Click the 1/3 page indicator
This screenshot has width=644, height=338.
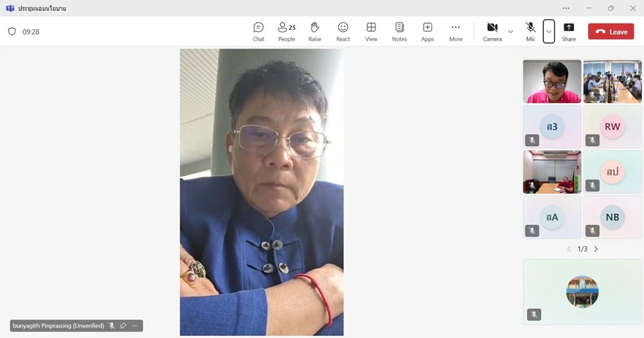coord(582,249)
